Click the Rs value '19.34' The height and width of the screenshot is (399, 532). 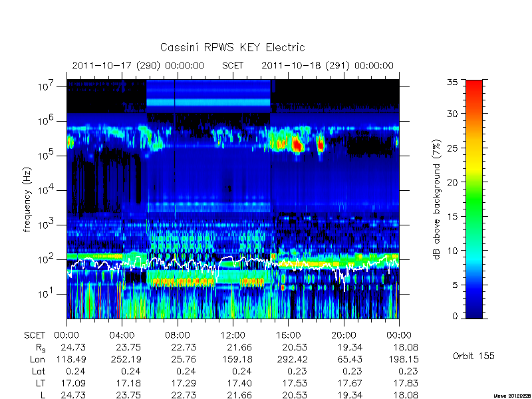[350, 347]
